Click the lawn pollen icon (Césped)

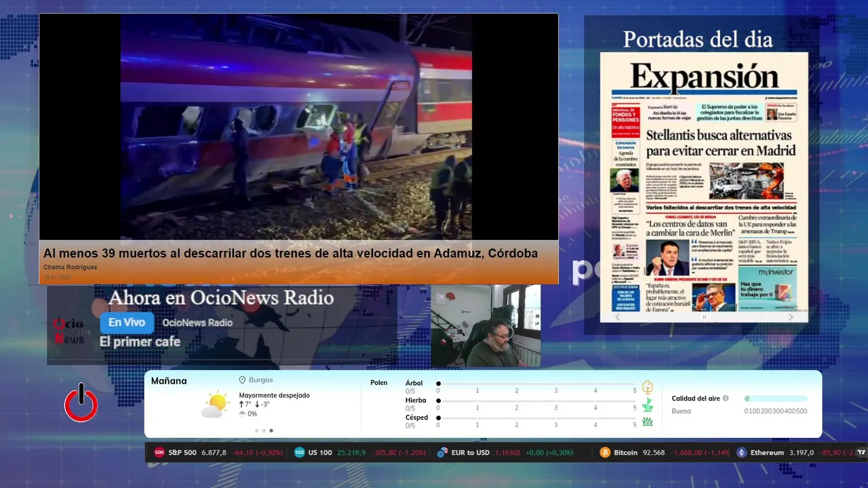(648, 422)
